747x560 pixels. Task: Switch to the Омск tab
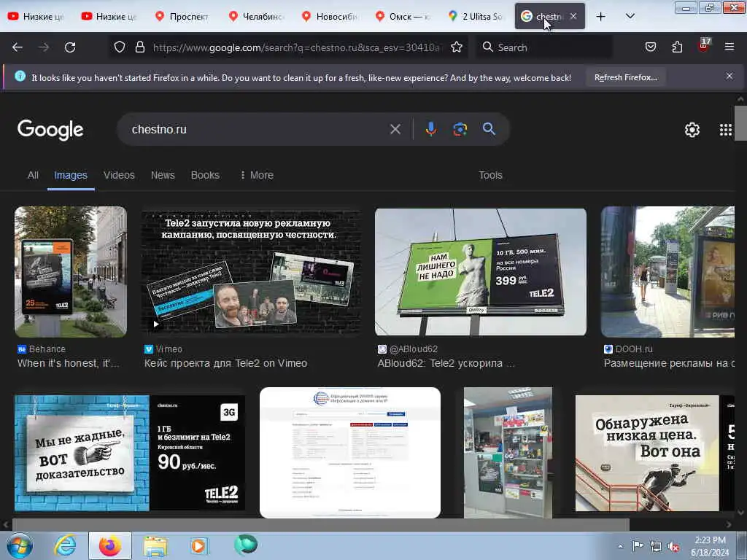pos(403,17)
